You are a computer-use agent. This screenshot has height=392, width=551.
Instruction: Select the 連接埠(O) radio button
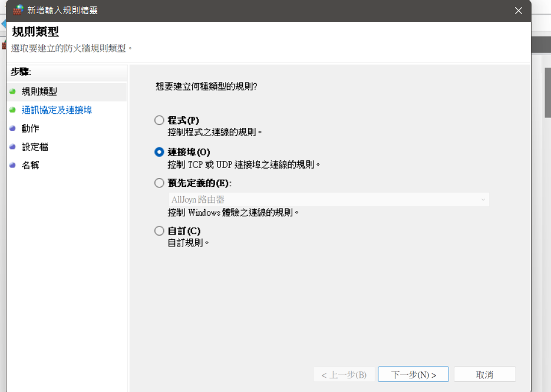click(x=159, y=152)
